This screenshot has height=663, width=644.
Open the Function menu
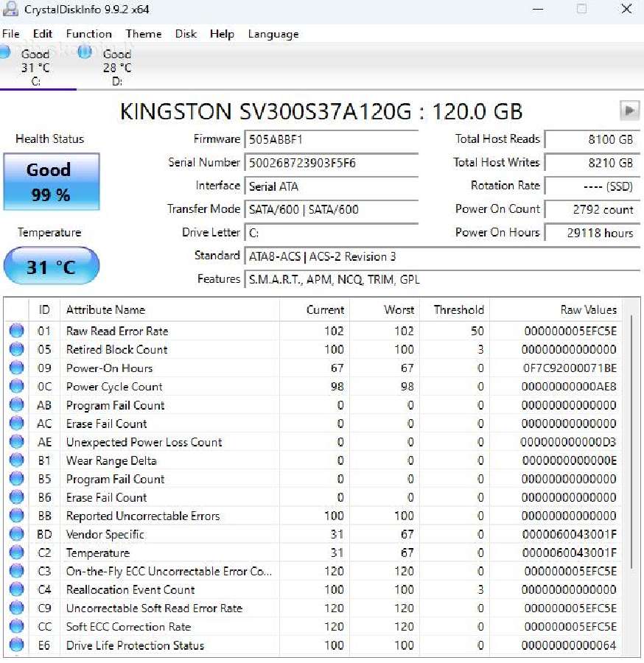click(x=89, y=34)
